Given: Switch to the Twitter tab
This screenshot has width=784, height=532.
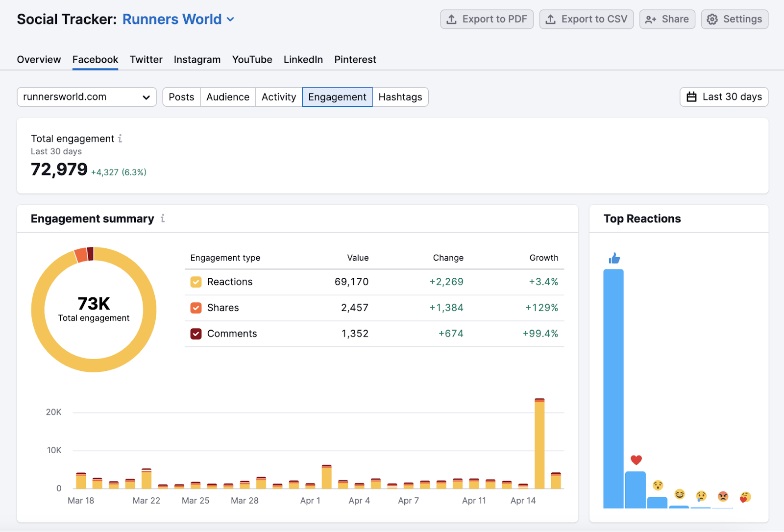Looking at the screenshot, I should tap(146, 59).
